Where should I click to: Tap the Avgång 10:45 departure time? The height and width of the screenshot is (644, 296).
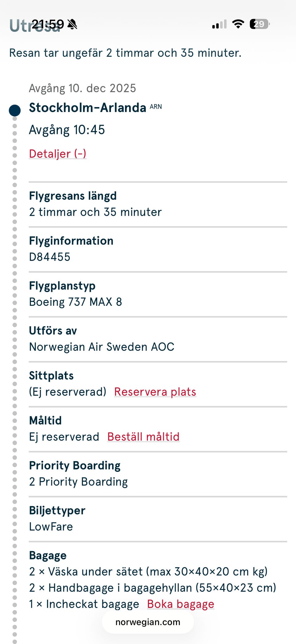pos(67,130)
